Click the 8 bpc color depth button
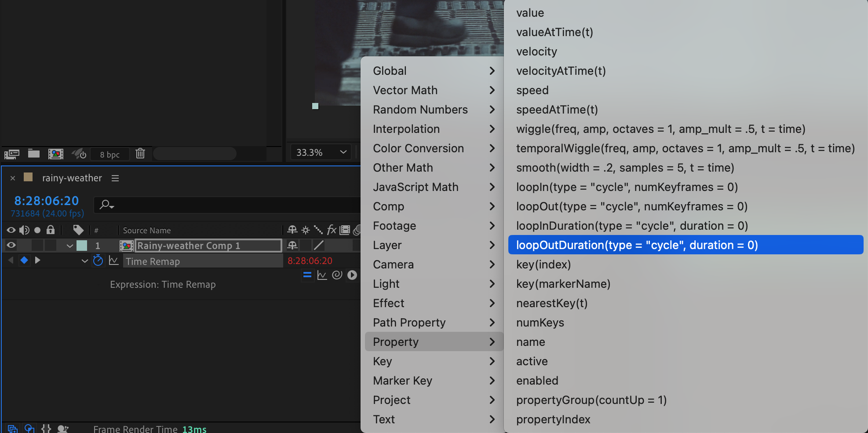 click(110, 154)
